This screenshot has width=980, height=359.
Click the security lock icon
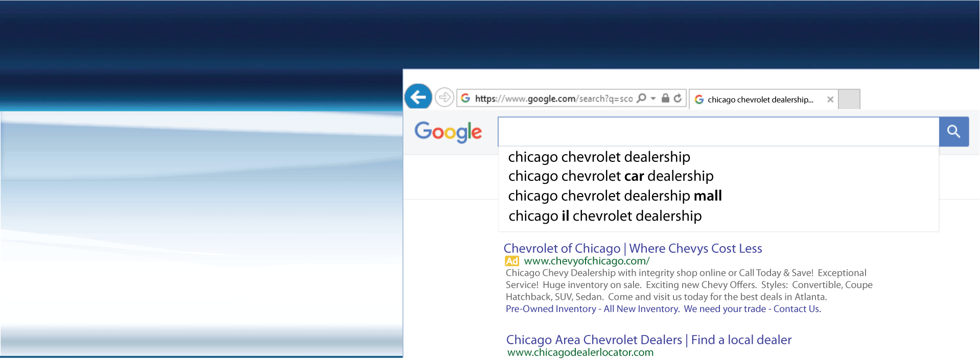[x=665, y=98]
